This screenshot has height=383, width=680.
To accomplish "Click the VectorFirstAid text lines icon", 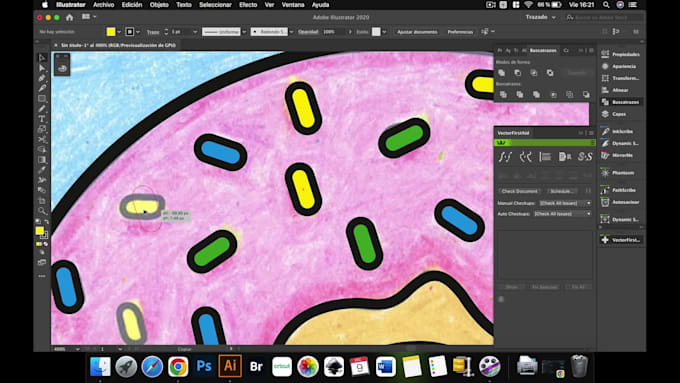I will pos(545,157).
